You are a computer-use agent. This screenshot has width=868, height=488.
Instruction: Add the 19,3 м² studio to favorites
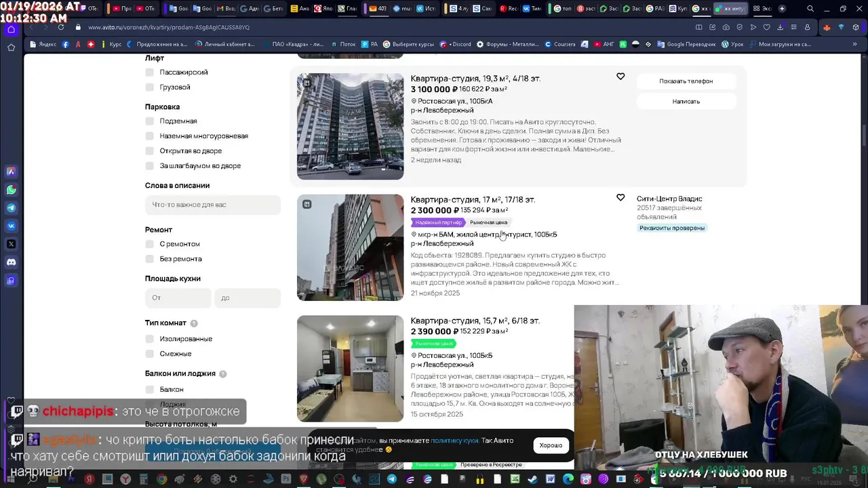click(620, 77)
